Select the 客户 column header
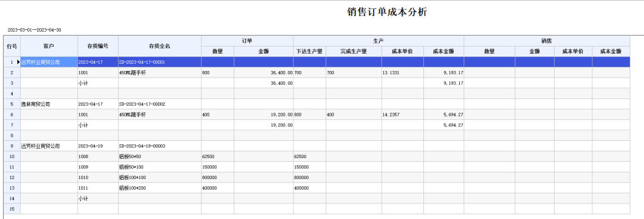This screenshot has width=644, height=219. (x=49, y=46)
